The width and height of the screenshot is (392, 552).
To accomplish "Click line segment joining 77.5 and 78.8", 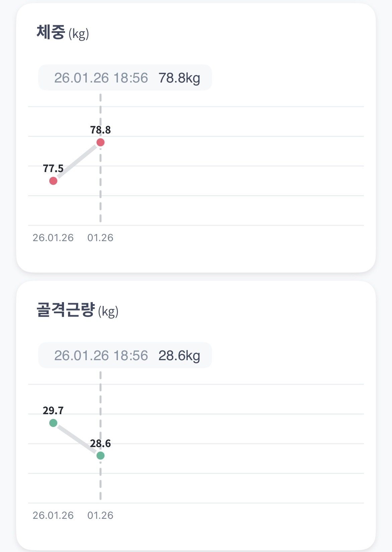I will 77,162.
